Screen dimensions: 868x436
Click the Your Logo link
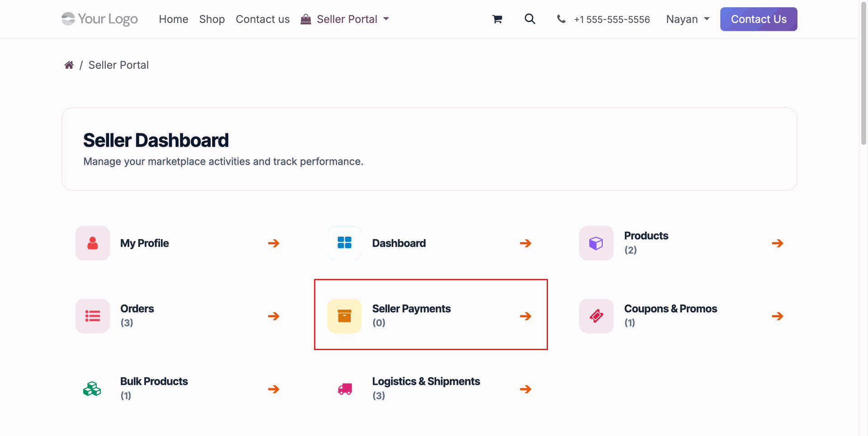[x=99, y=19]
